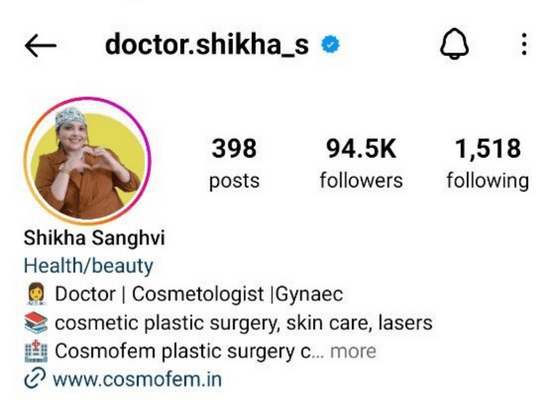Screen dimensions: 560x400
Task: Tap the hospital building emoji
Action: pyautogui.click(x=36, y=351)
